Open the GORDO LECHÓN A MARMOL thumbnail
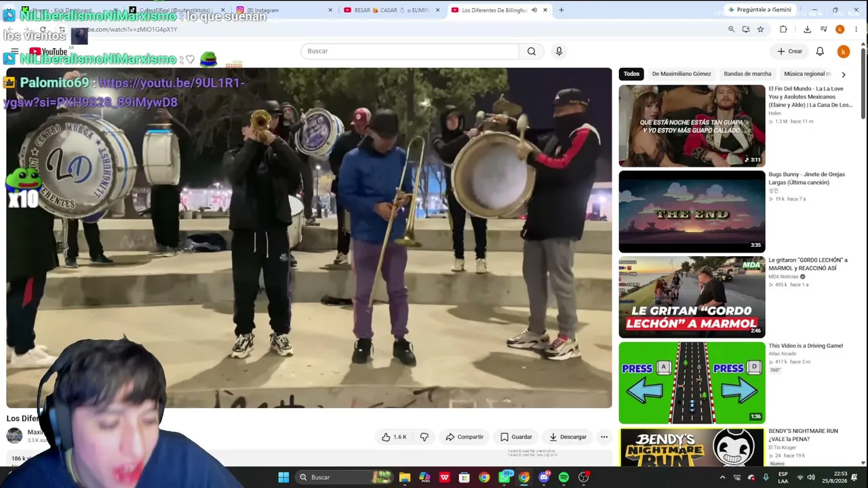 point(692,297)
